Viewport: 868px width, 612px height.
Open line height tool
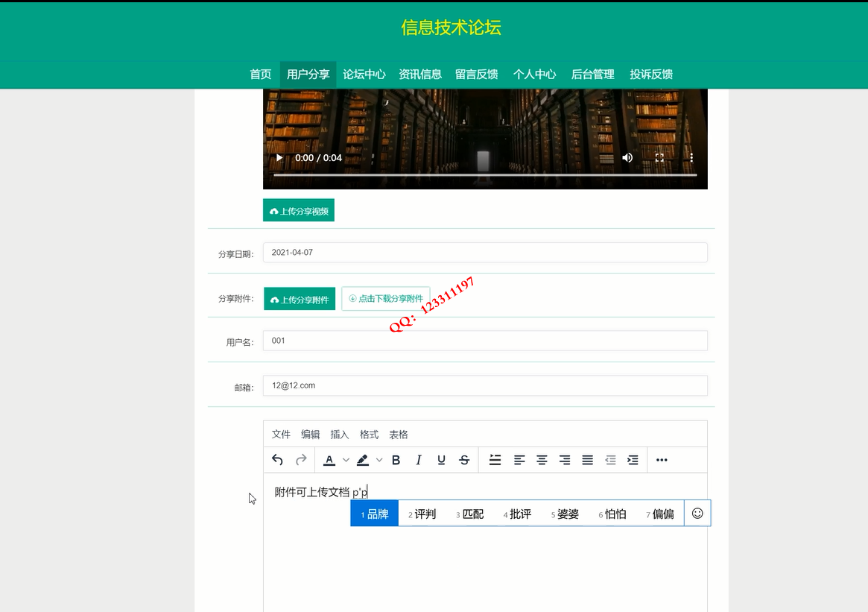coord(495,460)
